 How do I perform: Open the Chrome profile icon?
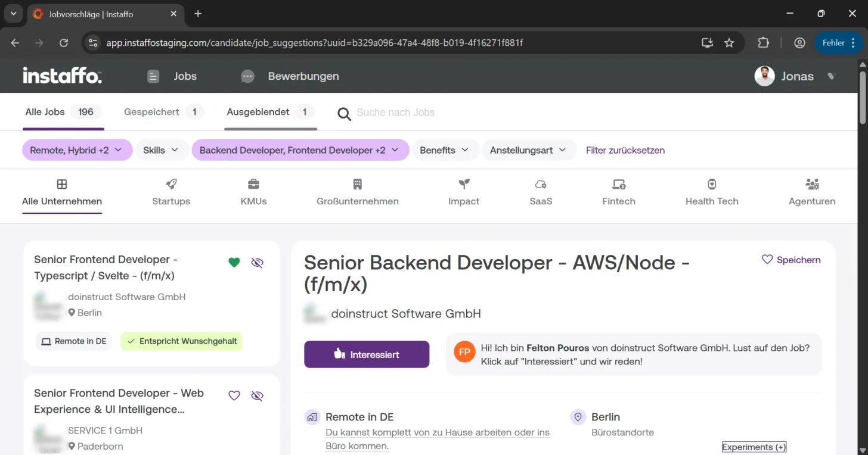(799, 43)
